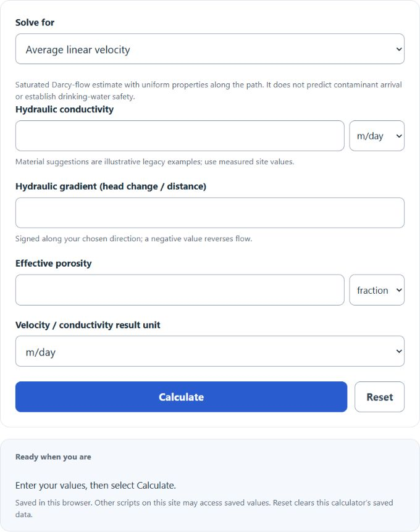Click the Effective porosity input field
Viewport: 420px width, 532px height.
click(x=180, y=289)
